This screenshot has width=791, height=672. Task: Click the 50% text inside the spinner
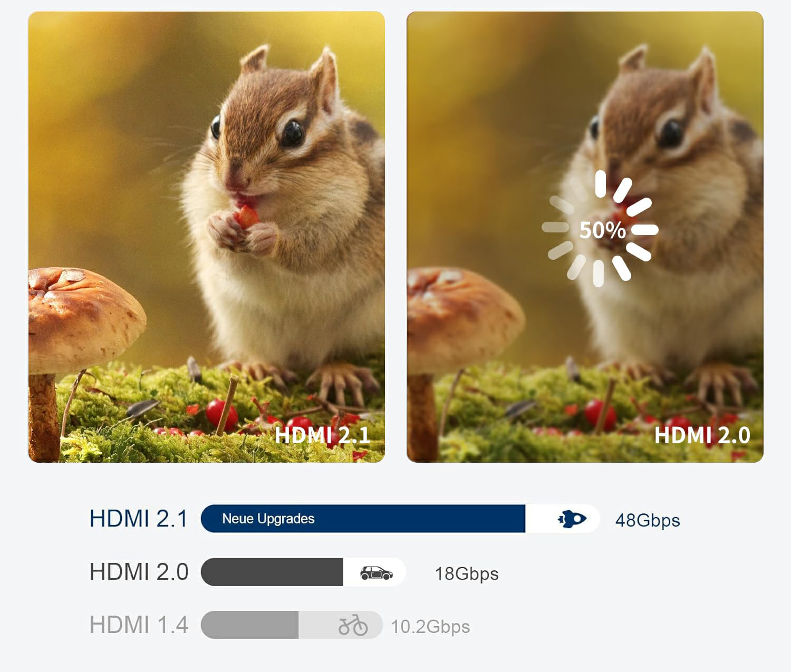point(602,230)
